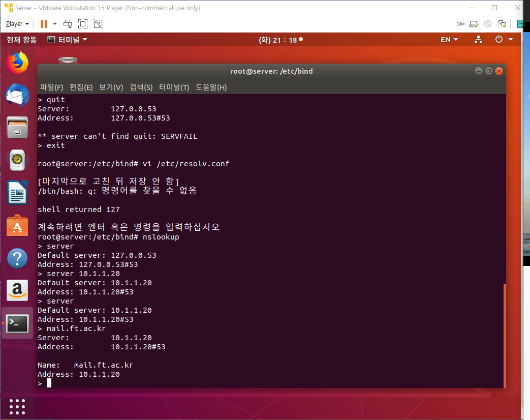Launch Thunderbird mail from the dock

coord(17,95)
